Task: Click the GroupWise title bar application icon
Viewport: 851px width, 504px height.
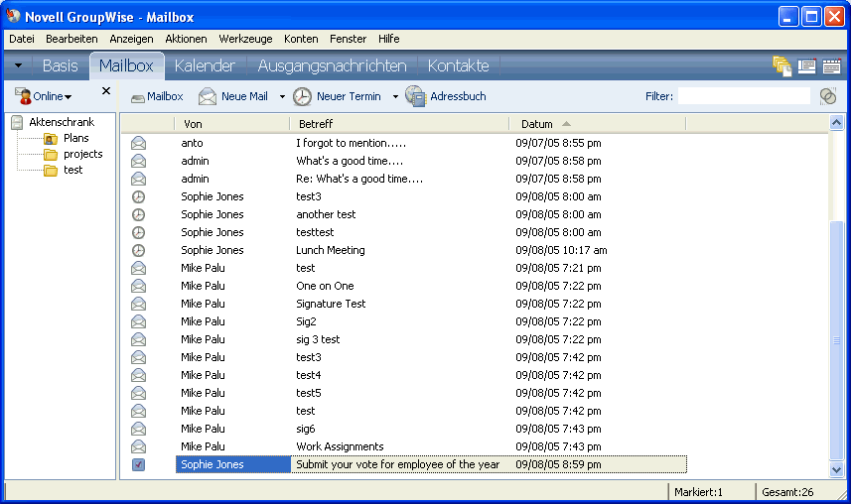Action: click(13, 16)
